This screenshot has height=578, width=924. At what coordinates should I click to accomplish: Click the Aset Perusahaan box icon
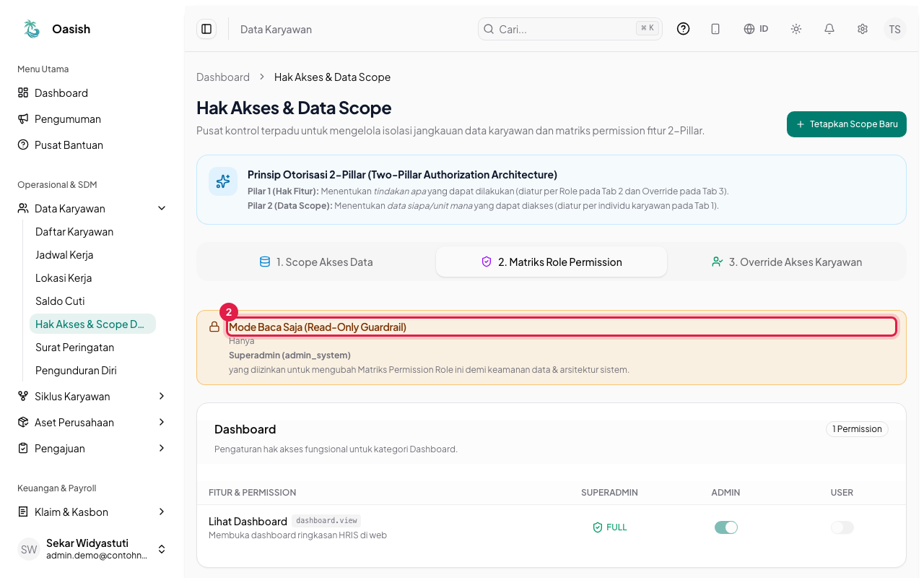pos(23,423)
